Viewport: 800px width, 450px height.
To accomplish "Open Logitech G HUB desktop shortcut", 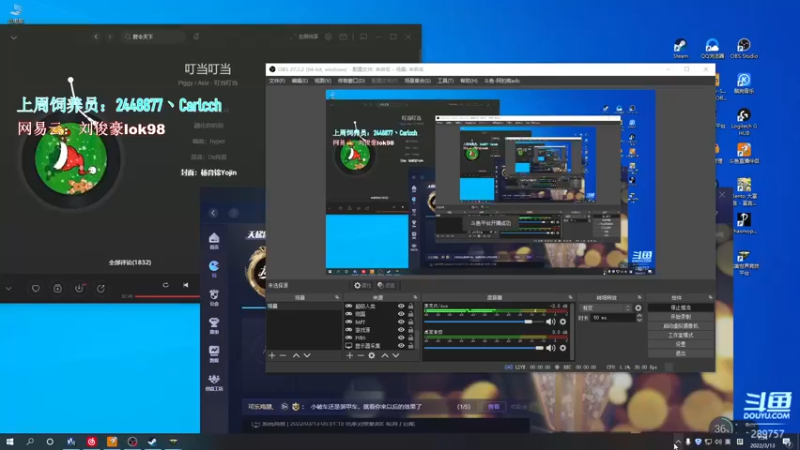I will (x=744, y=122).
